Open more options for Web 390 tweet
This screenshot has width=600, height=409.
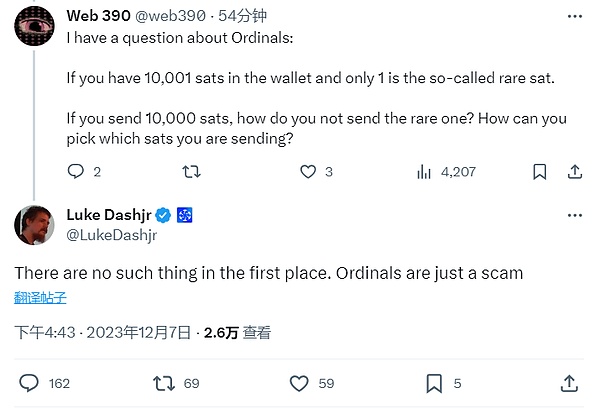click(573, 18)
